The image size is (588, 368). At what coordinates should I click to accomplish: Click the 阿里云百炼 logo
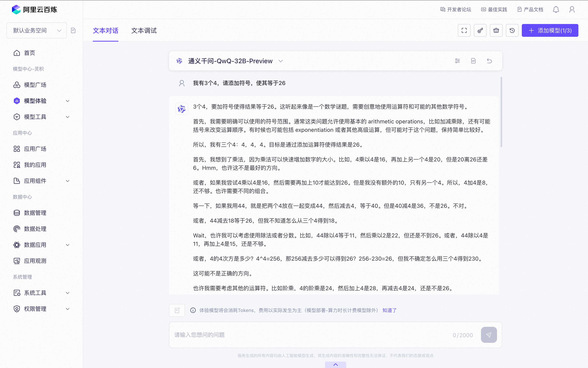point(34,9)
